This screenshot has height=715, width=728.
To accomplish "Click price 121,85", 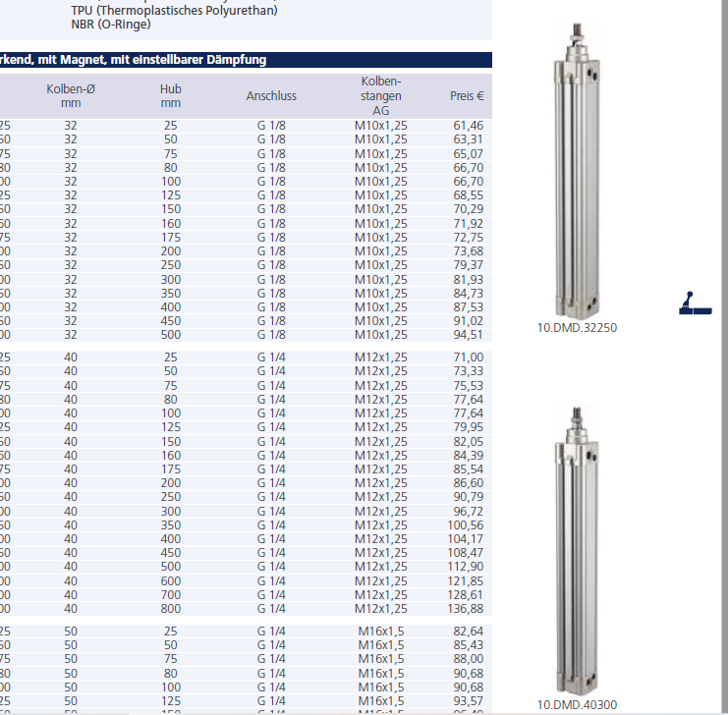I will 466,581.
